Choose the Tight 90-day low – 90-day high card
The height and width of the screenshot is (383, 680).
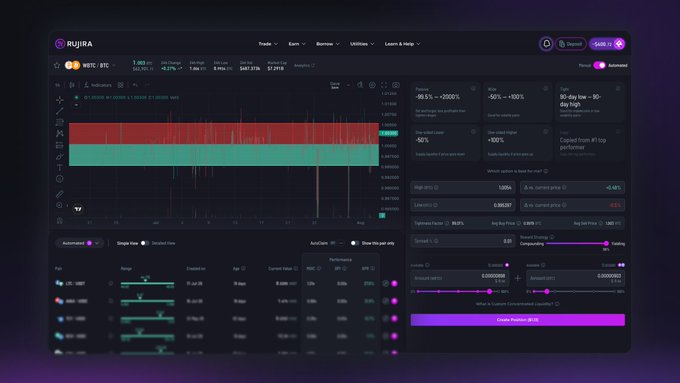click(590, 101)
